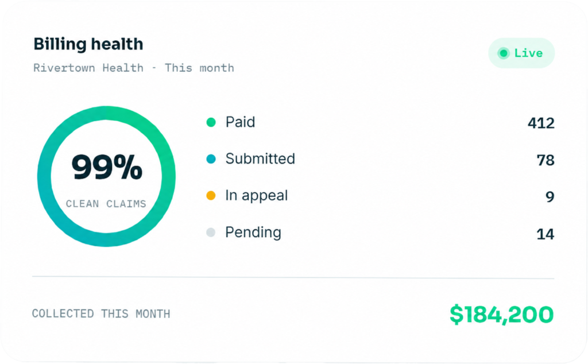Click the Billing health title

(x=88, y=44)
